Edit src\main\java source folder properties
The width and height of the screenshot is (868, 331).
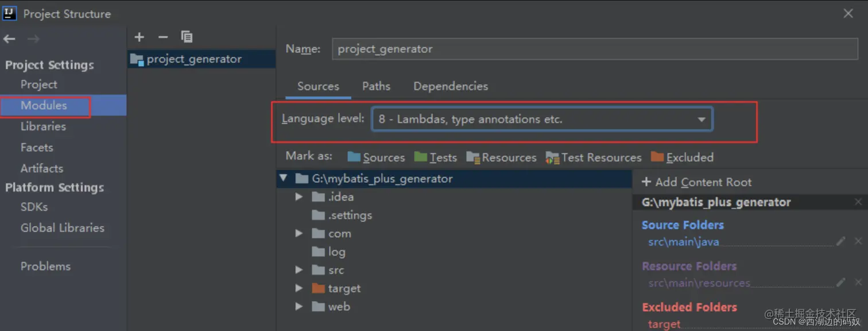tap(841, 241)
